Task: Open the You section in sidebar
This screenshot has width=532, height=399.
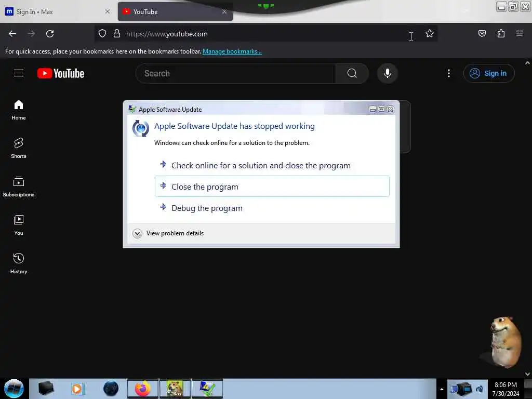Action: (19, 225)
